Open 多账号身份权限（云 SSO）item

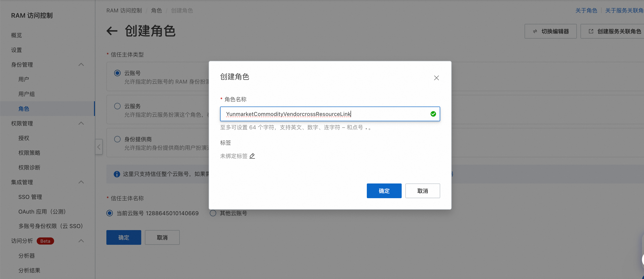51,226
